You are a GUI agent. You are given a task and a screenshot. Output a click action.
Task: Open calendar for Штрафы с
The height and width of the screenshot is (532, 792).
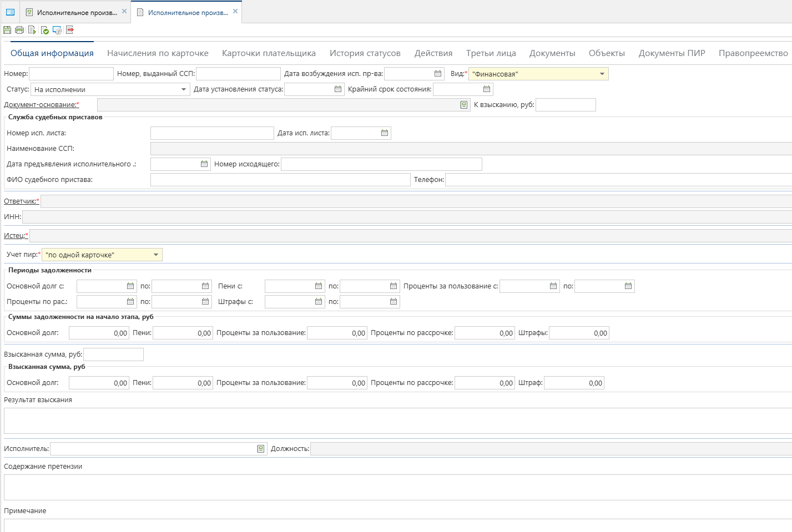point(319,302)
